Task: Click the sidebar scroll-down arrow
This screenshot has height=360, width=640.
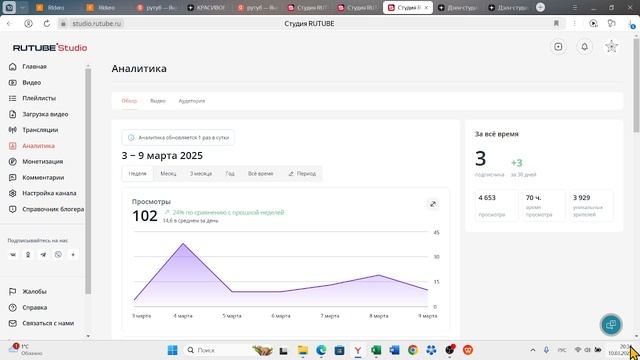Action: (88, 336)
